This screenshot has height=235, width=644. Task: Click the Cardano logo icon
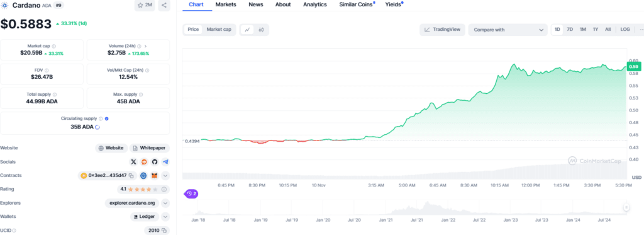pos(5,5)
